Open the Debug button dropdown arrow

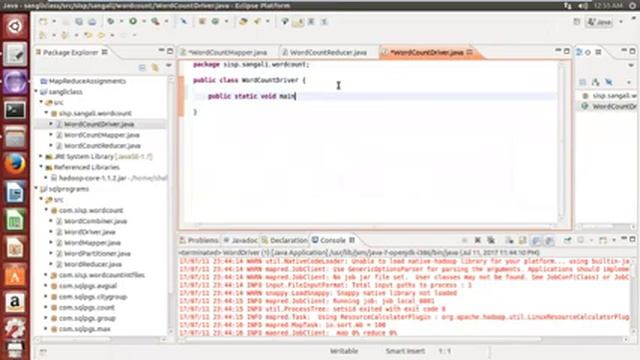coord(121,21)
